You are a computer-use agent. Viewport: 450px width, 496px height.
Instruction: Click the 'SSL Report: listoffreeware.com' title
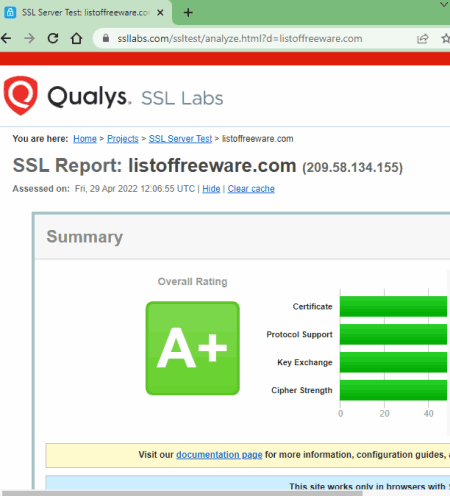[154, 165]
